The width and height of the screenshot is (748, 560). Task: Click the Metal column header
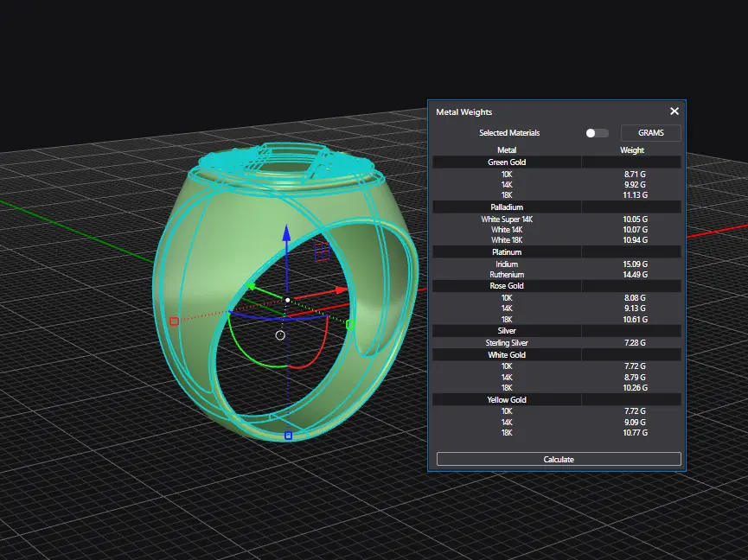pyautogui.click(x=507, y=150)
